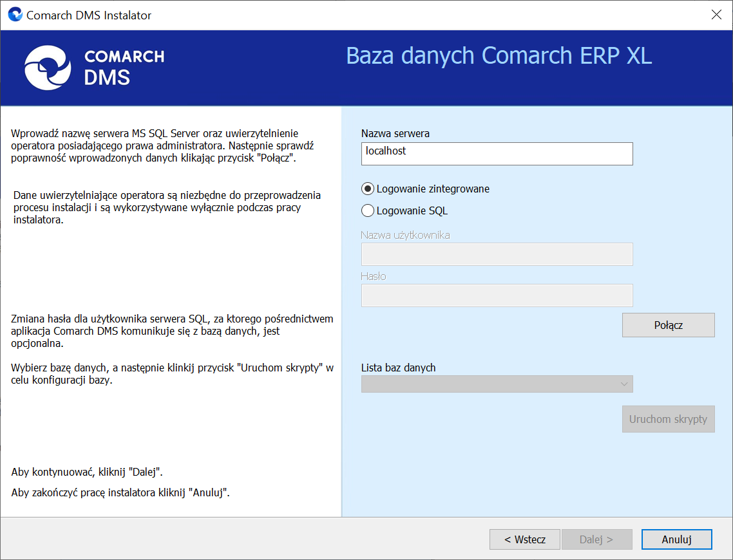
Task: Go back with the Wstecz button
Action: (524, 539)
